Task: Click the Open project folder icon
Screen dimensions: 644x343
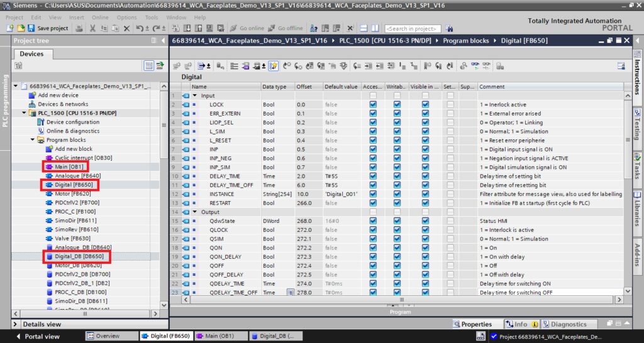Action: click(x=21, y=28)
